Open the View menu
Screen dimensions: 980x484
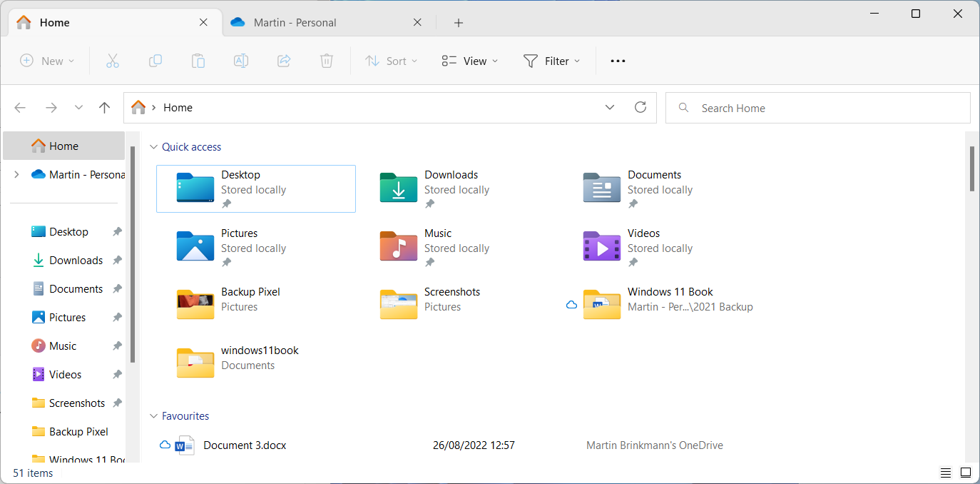[x=469, y=61]
